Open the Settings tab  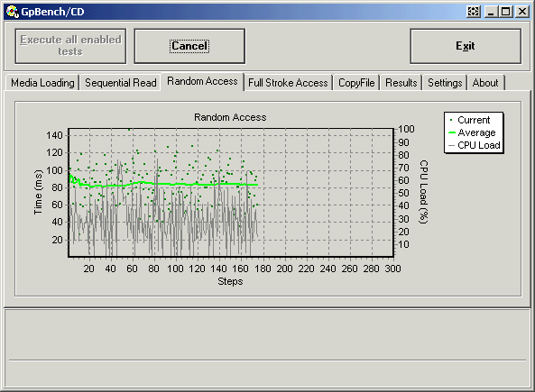pyautogui.click(x=445, y=83)
